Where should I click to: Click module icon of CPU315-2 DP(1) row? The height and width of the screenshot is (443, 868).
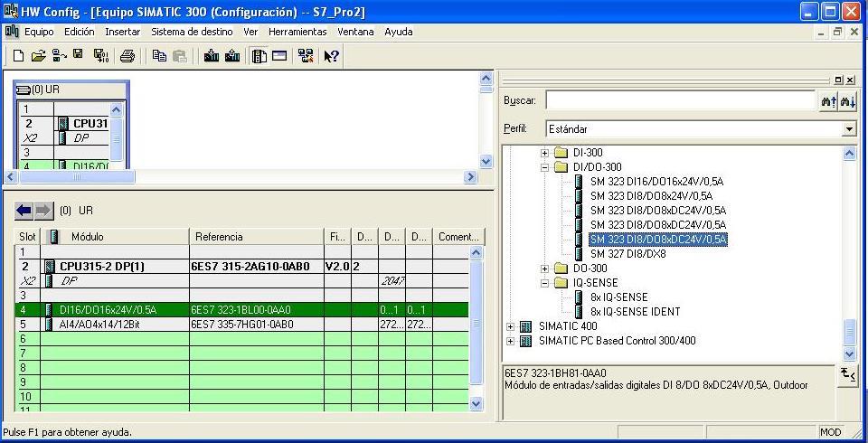tap(50, 267)
